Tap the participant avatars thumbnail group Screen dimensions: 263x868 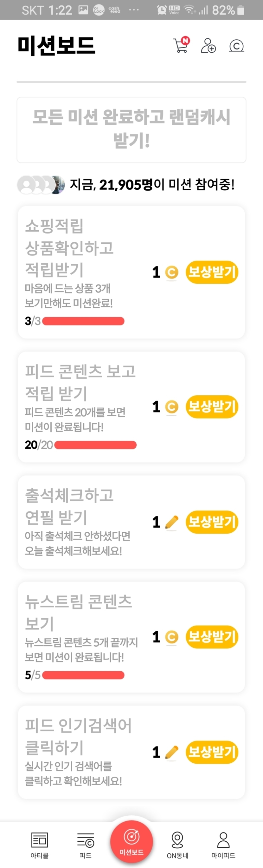point(41,185)
